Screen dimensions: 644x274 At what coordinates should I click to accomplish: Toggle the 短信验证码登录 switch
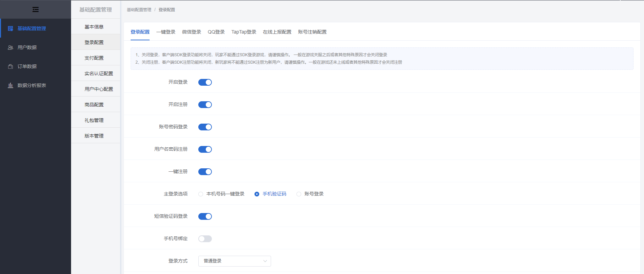(x=205, y=216)
